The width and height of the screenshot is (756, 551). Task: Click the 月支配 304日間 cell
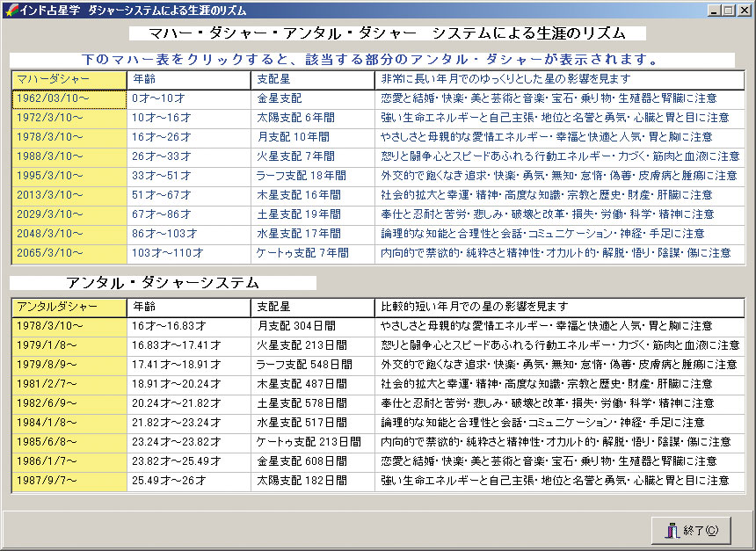[x=313, y=327]
